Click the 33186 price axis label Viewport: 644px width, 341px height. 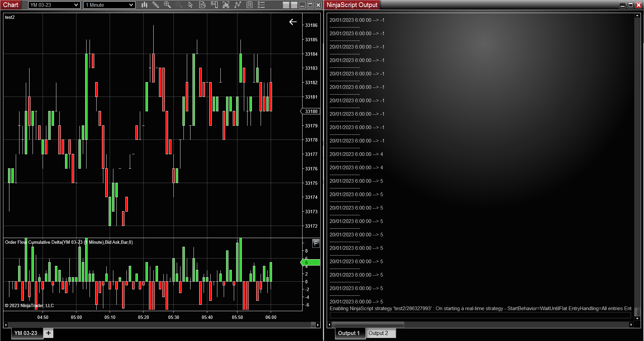click(x=311, y=25)
